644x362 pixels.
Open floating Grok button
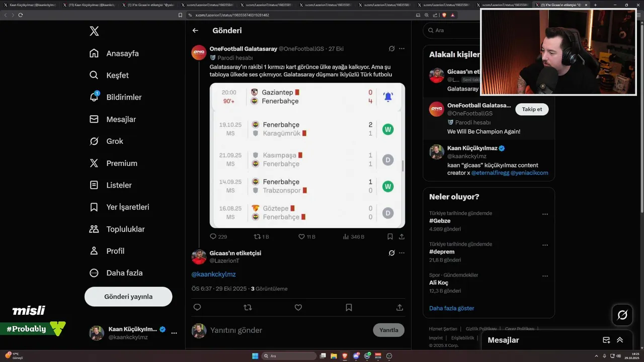pos(622,315)
